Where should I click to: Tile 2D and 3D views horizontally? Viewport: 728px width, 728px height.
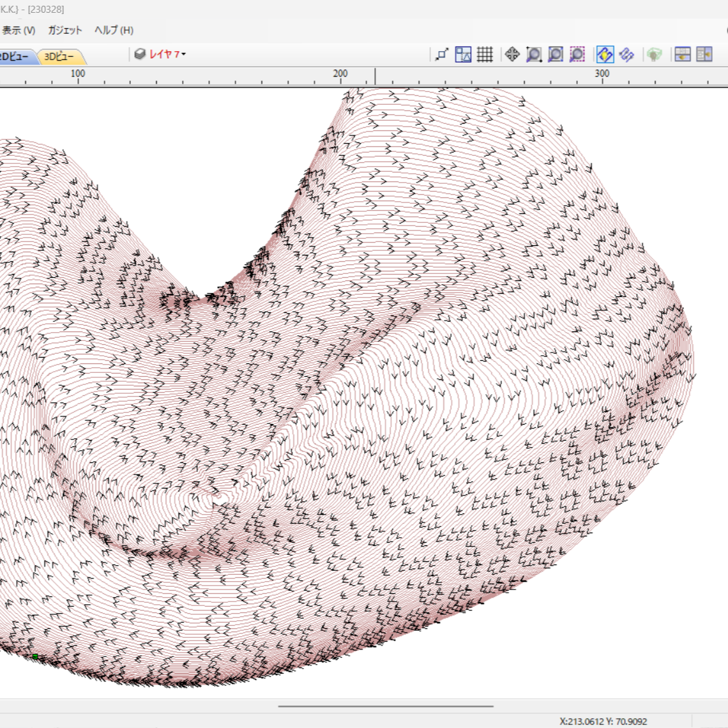(683, 54)
